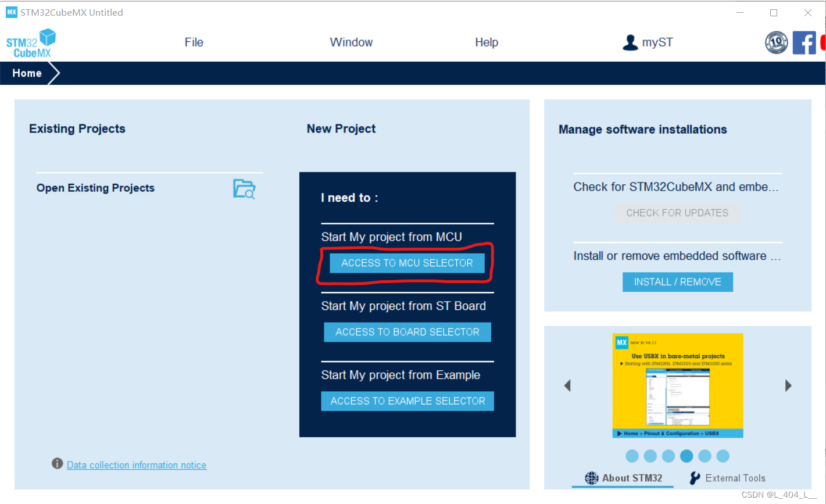
Task: Select the fifth carousel dot
Action: [705, 456]
